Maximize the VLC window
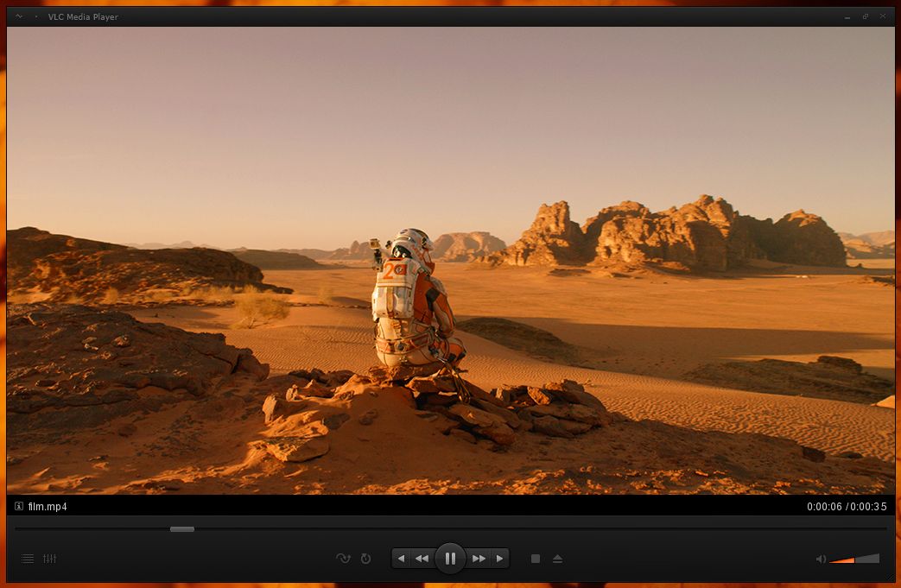 (865, 16)
